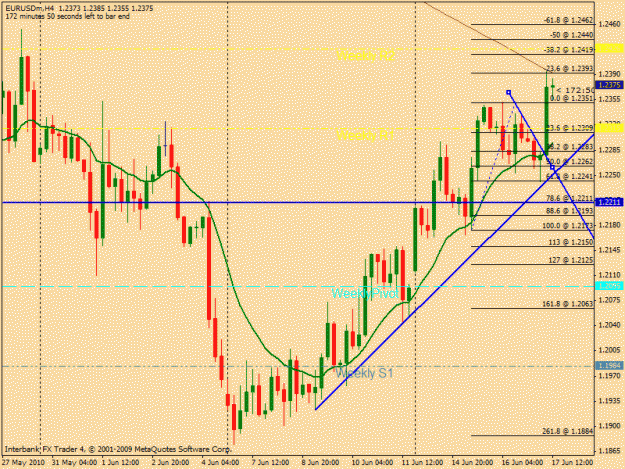The image size is (625, 469).
Task: Click the blue horizontal line price tag 1.2211
Action: pos(609,202)
